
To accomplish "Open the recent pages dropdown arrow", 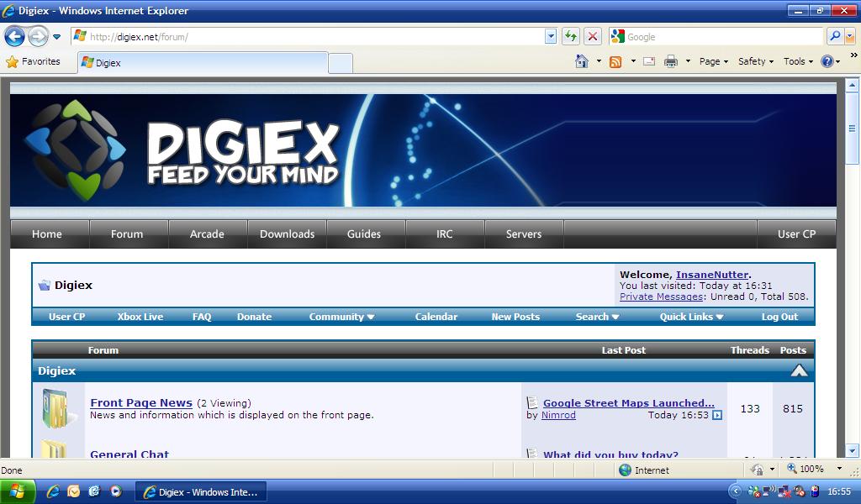I will tap(56, 37).
